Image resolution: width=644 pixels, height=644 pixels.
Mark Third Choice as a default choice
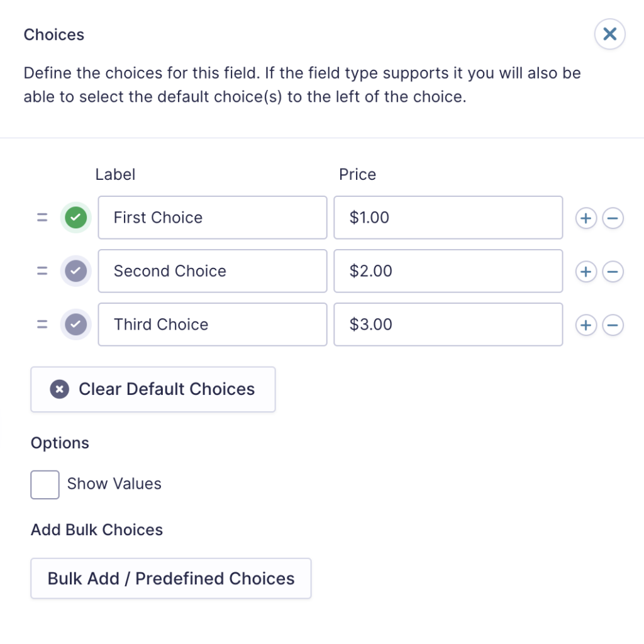click(75, 325)
